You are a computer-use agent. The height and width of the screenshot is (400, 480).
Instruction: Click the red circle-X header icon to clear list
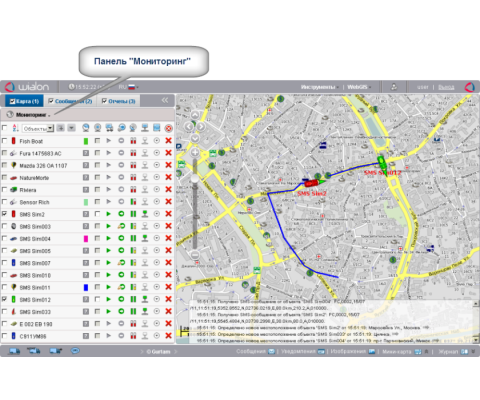169,128
